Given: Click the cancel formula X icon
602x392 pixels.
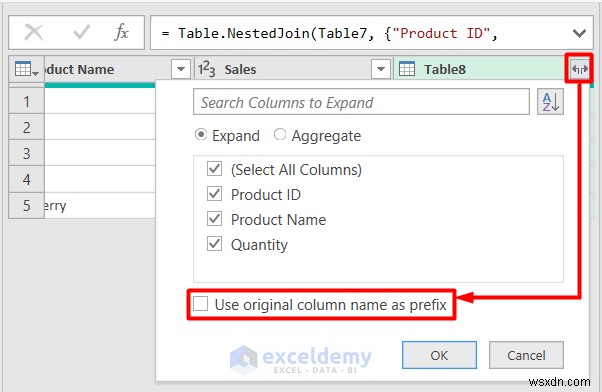Looking at the screenshot, I should (34, 32).
